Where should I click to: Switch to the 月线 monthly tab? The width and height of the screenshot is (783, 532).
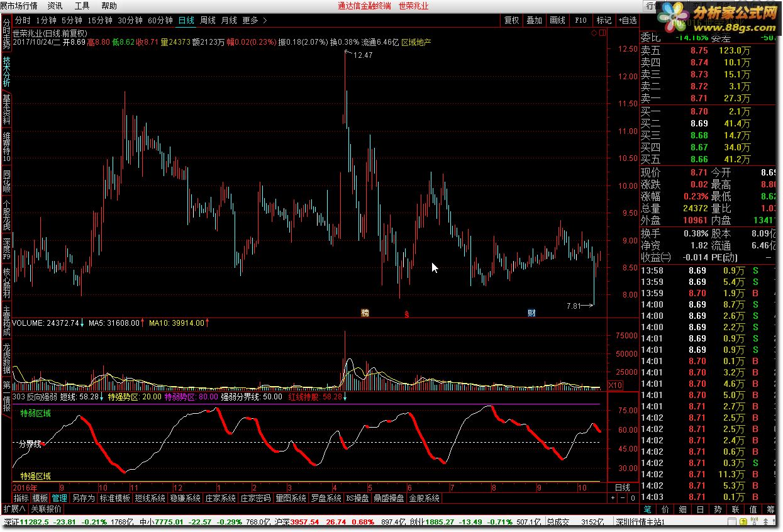[229, 20]
